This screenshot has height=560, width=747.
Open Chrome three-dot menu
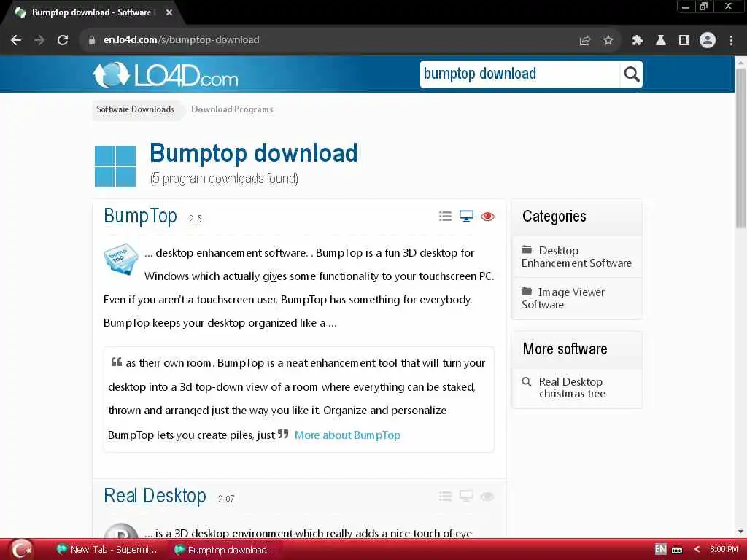[731, 41]
